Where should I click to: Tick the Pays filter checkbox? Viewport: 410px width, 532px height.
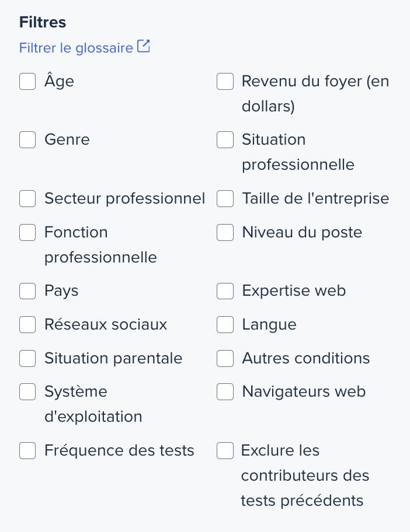(27, 291)
